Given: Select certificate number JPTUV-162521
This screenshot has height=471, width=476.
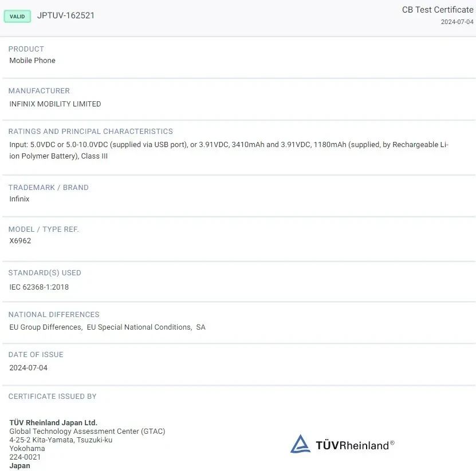Looking at the screenshot, I should (66, 15).
